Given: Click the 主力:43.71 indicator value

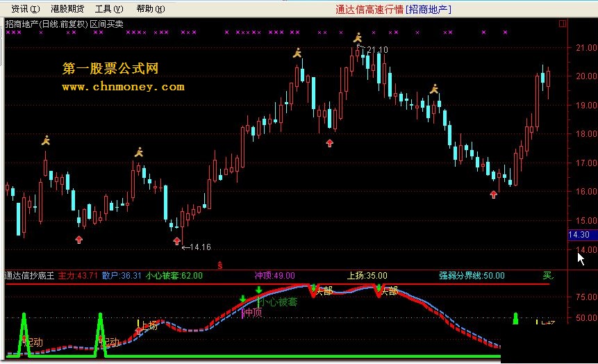Looking at the screenshot, I should click(x=78, y=276).
